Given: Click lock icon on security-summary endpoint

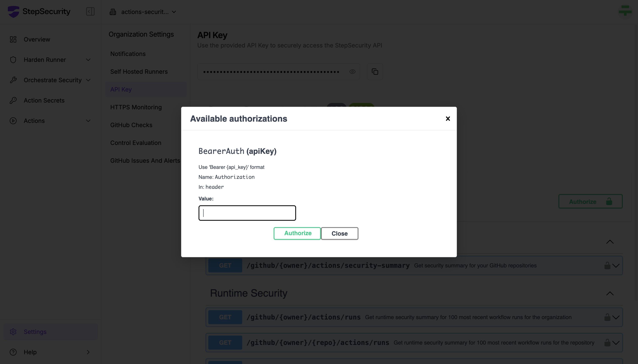Looking at the screenshot, I should coord(607,265).
